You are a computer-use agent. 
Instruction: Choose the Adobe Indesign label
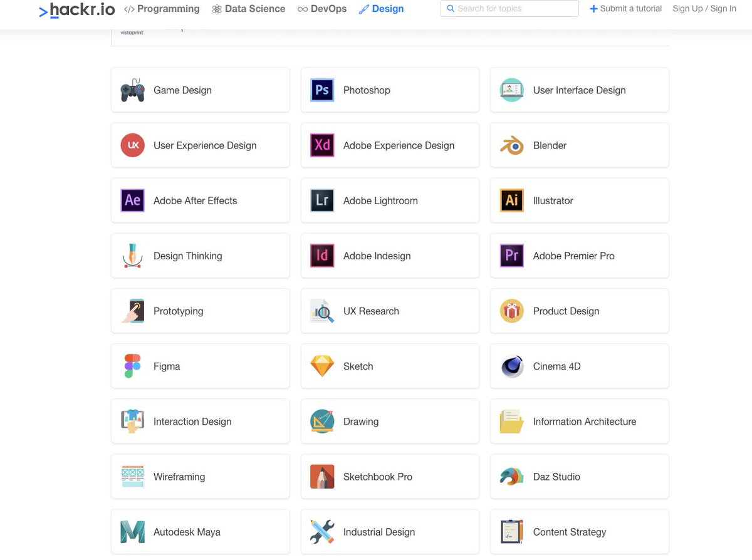point(377,256)
